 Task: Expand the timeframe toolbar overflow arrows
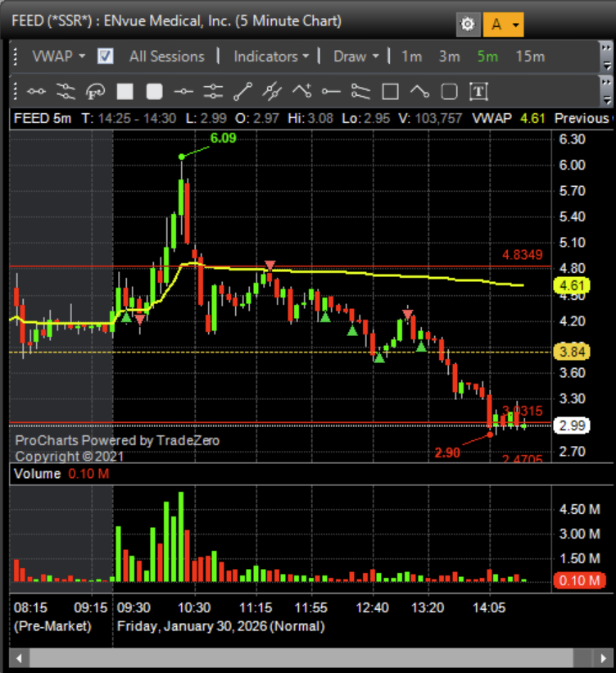[x=606, y=48]
